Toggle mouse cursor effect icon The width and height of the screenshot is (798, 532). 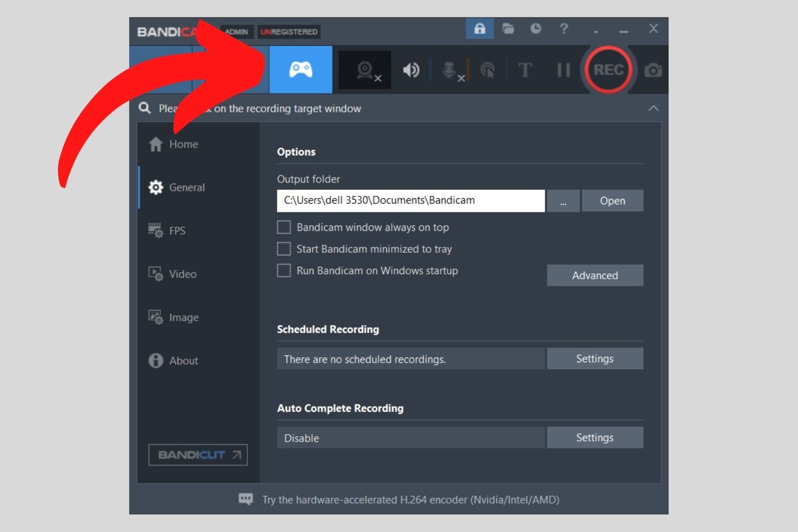488,70
